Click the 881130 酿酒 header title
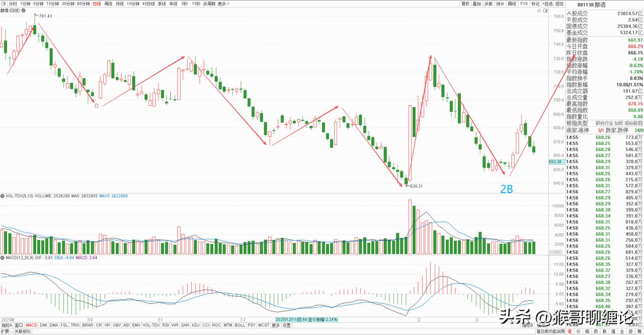Viewport: 644px width, 335px height. (592, 5)
